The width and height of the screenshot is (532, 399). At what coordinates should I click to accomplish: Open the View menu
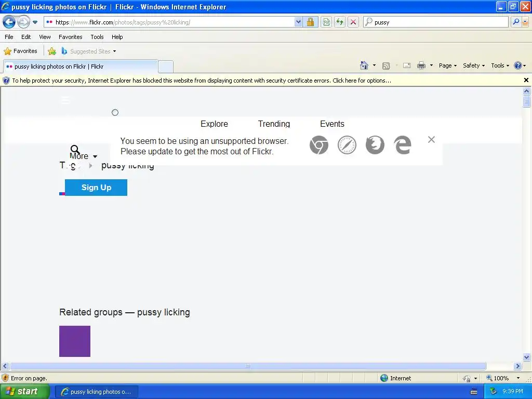point(45,37)
